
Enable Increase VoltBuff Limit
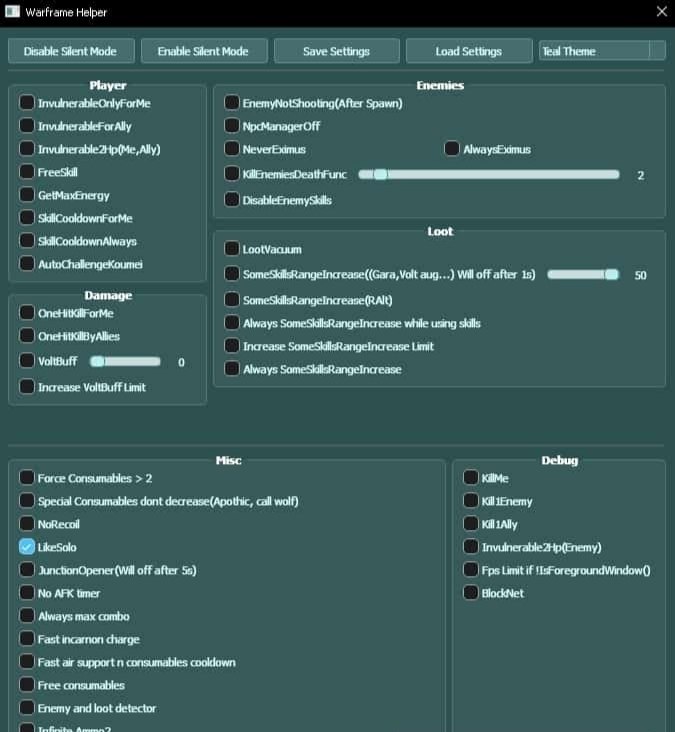(27, 387)
